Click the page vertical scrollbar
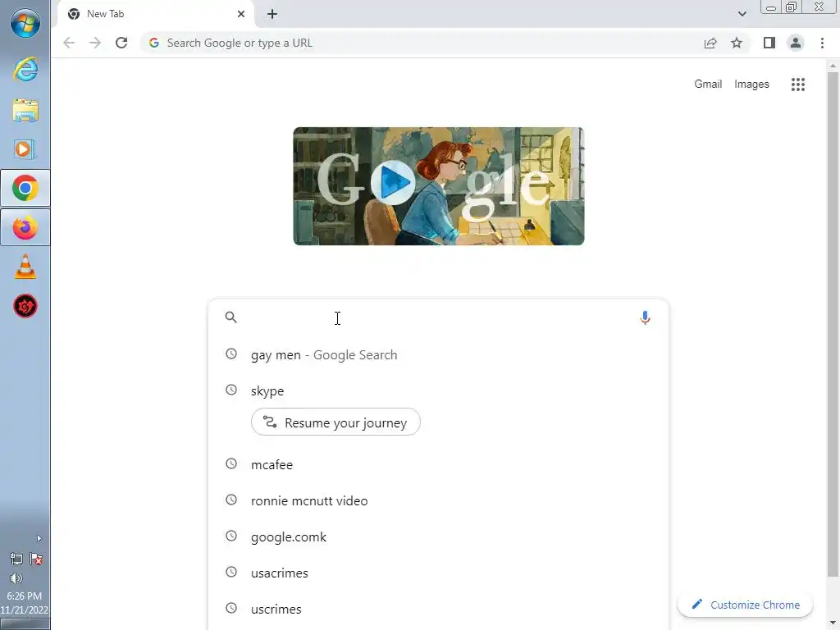The image size is (840, 630). [833, 325]
